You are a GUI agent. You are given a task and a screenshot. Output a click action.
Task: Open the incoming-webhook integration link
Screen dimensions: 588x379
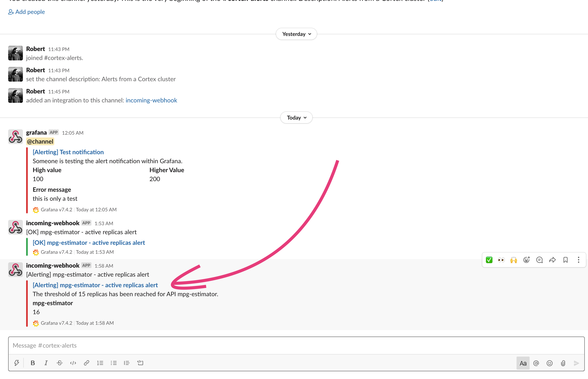[x=151, y=100]
